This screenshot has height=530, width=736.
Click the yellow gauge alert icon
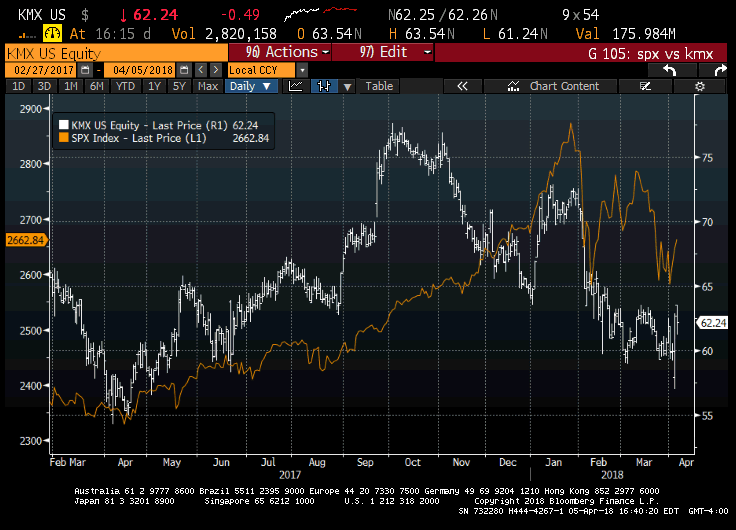(x=52, y=34)
